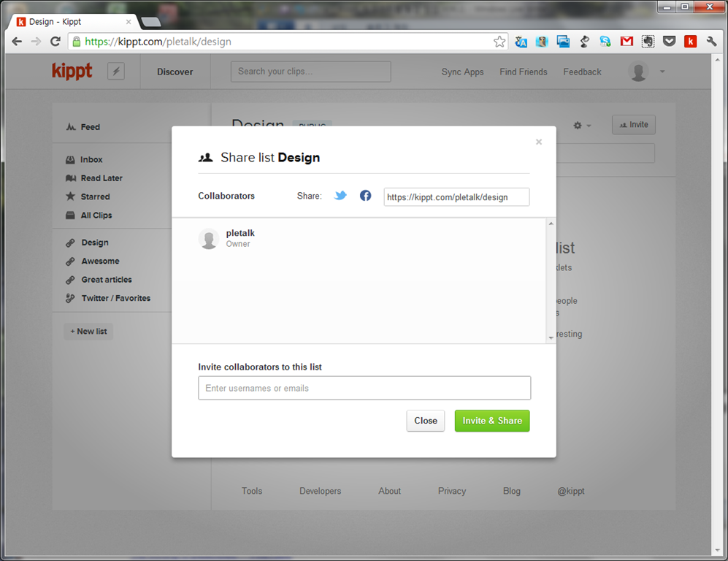The image size is (728, 561).
Task: Reload the current page
Action: point(55,42)
